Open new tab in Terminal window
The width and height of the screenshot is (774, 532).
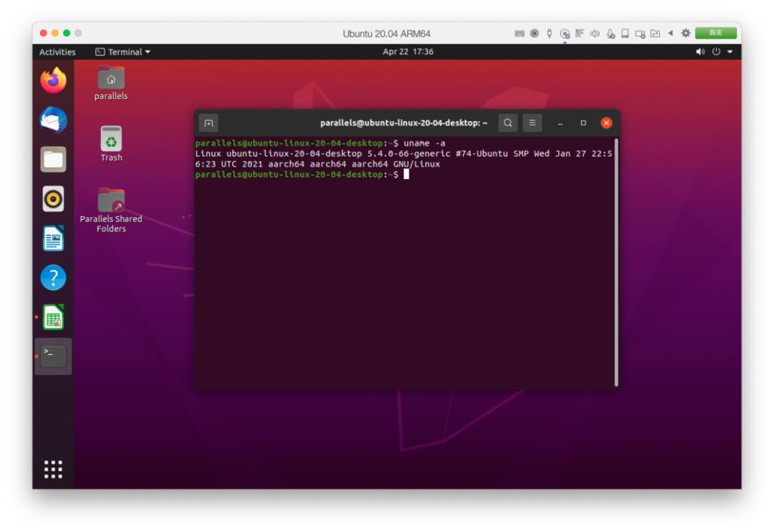(209, 123)
